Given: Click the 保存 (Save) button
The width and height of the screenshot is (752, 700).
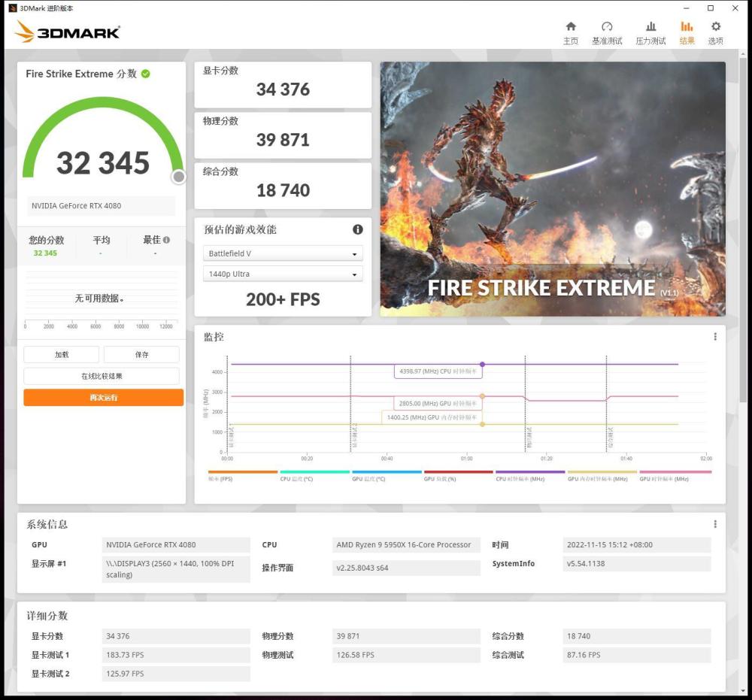Looking at the screenshot, I should 141,354.
